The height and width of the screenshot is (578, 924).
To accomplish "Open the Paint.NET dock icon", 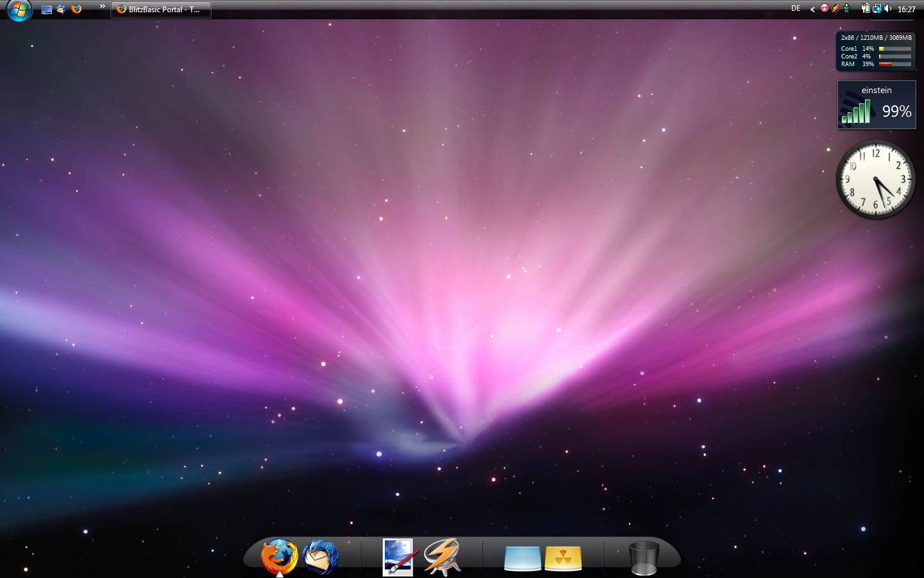I will click(x=398, y=557).
